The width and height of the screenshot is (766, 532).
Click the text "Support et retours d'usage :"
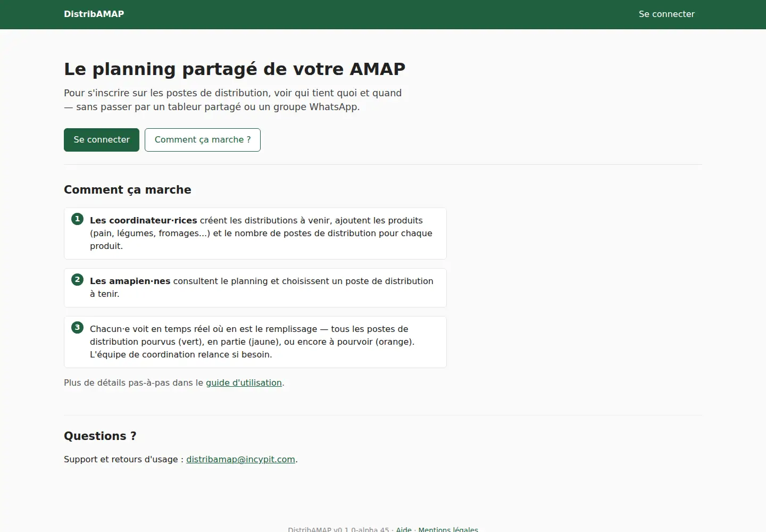(123, 459)
